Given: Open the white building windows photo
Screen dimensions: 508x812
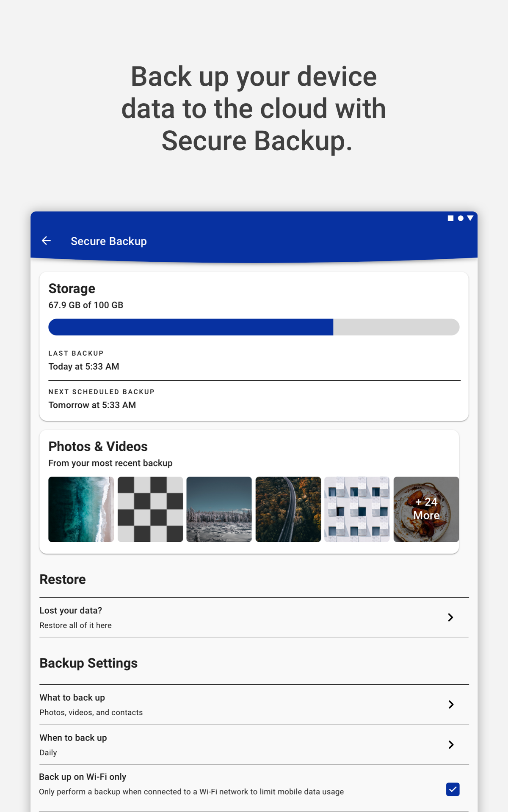Looking at the screenshot, I should pyautogui.click(x=357, y=509).
